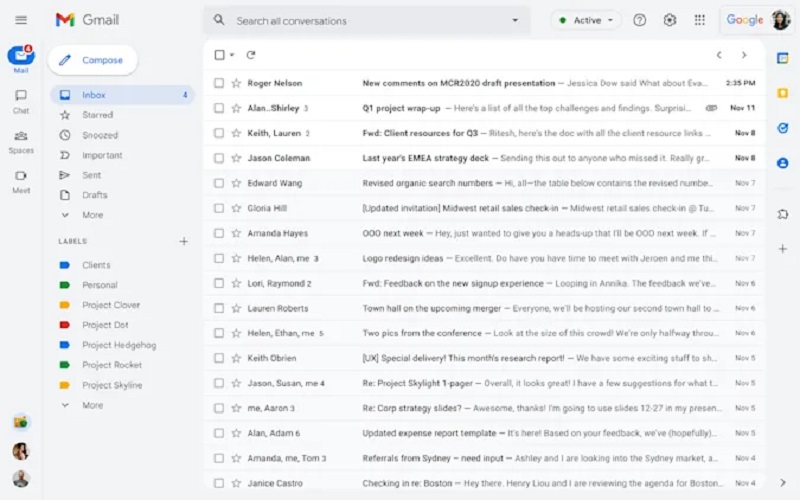The width and height of the screenshot is (800, 500).
Task: Open 'Town hall on the upcoming merger' email
Action: (484, 308)
